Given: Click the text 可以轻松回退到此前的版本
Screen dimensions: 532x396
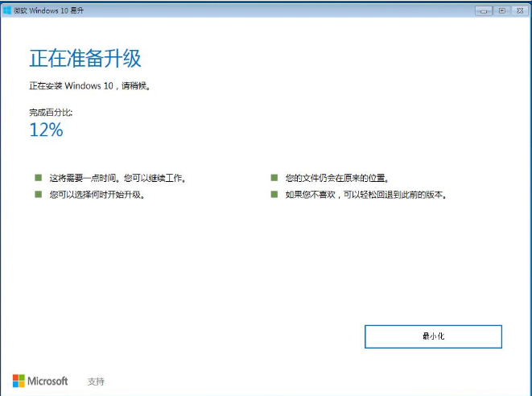Looking at the screenshot, I should pyautogui.click(x=394, y=195).
